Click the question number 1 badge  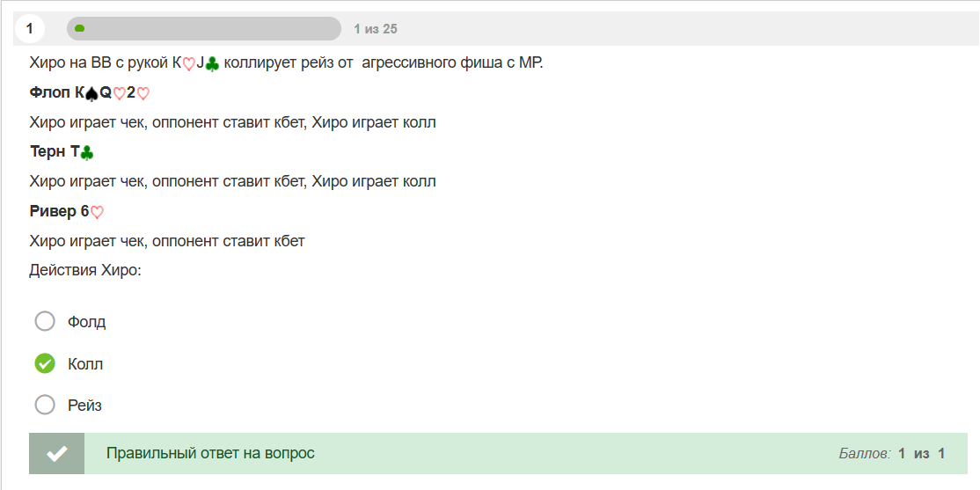click(29, 29)
